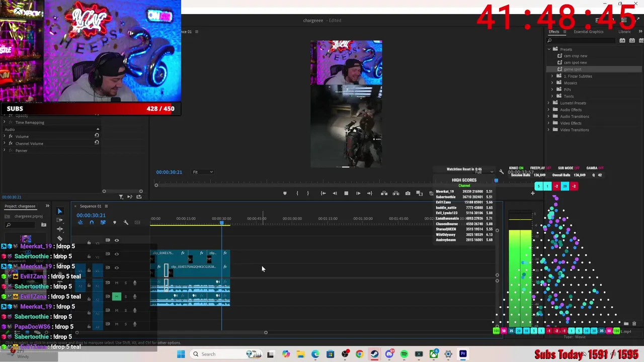Click the timeline playhead marker
Image resolution: width=644 pixels, height=362 pixels.
221,222
